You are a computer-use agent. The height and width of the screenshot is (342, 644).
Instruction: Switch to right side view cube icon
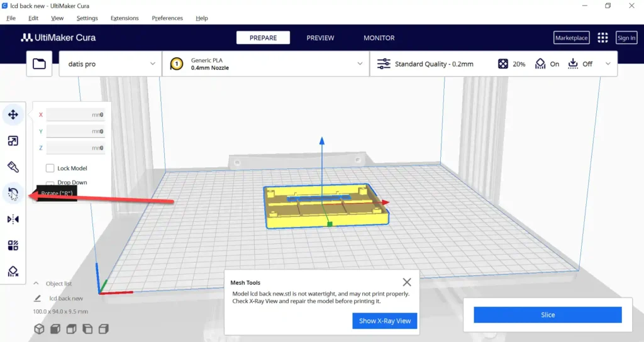click(104, 329)
